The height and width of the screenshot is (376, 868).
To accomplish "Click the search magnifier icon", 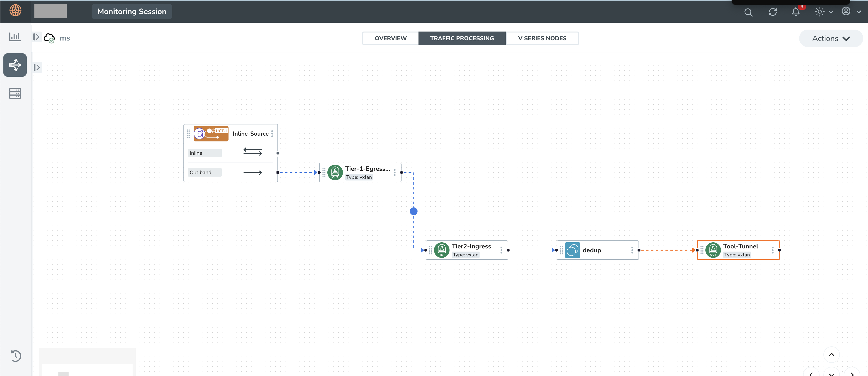I will (x=748, y=12).
